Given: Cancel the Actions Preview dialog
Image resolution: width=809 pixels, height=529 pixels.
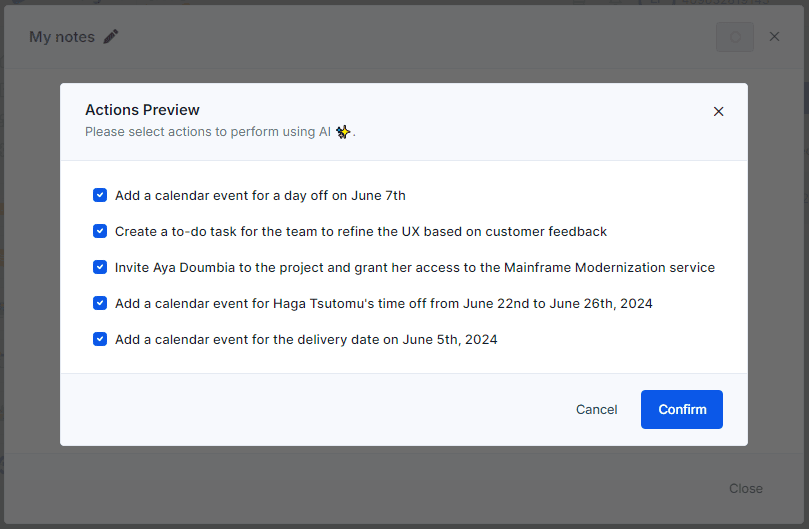Looking at the screenshot, I should coord(596,409).
